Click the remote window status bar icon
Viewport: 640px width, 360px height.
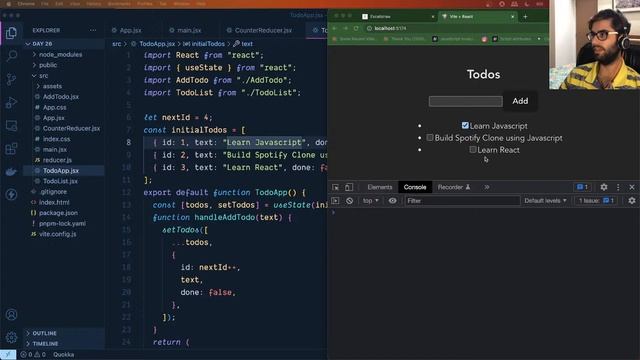tap(8, 354)
